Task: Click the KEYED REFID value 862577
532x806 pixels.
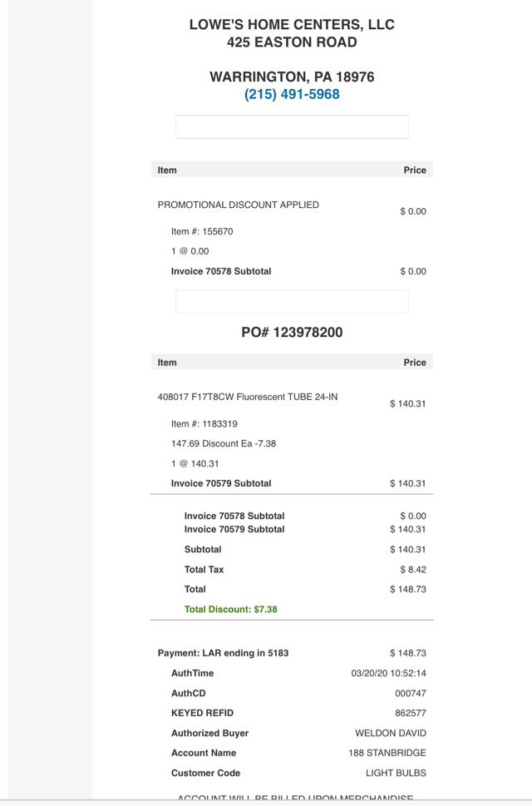Action: 411,714
